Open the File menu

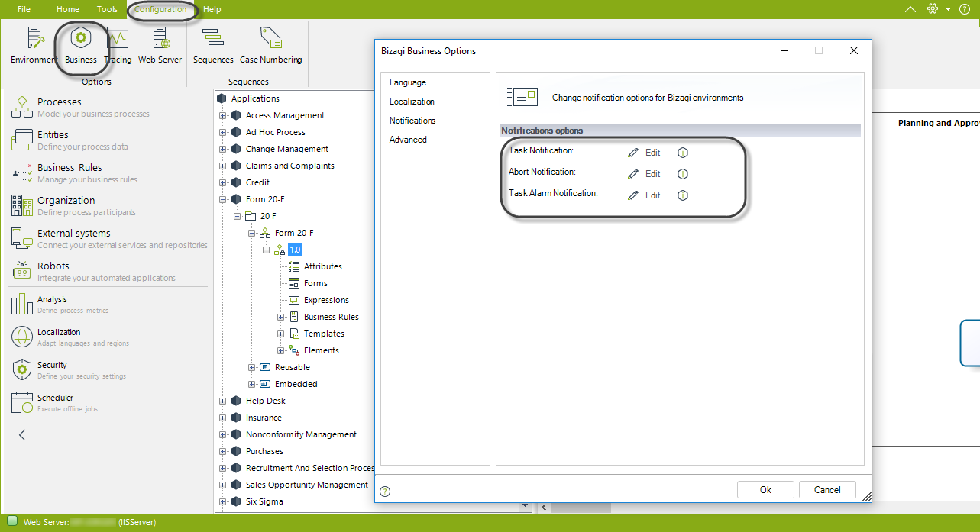click(x=24, y=9)
